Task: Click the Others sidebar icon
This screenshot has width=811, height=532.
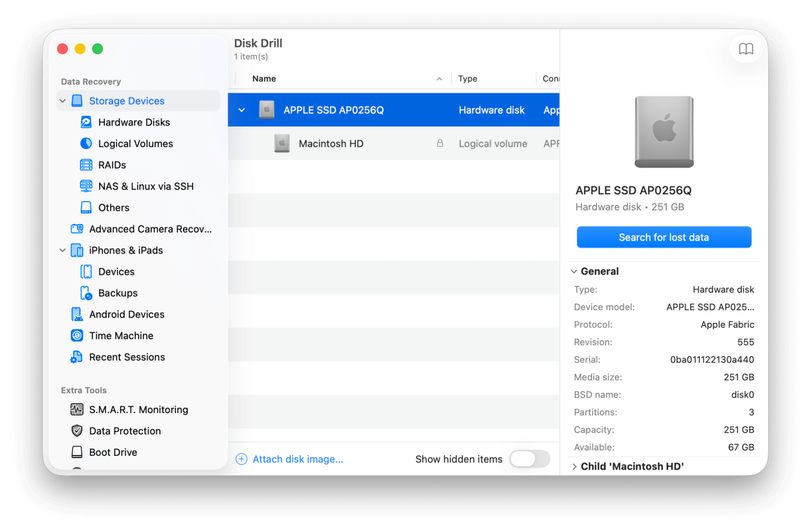Action: coord(86,207)
